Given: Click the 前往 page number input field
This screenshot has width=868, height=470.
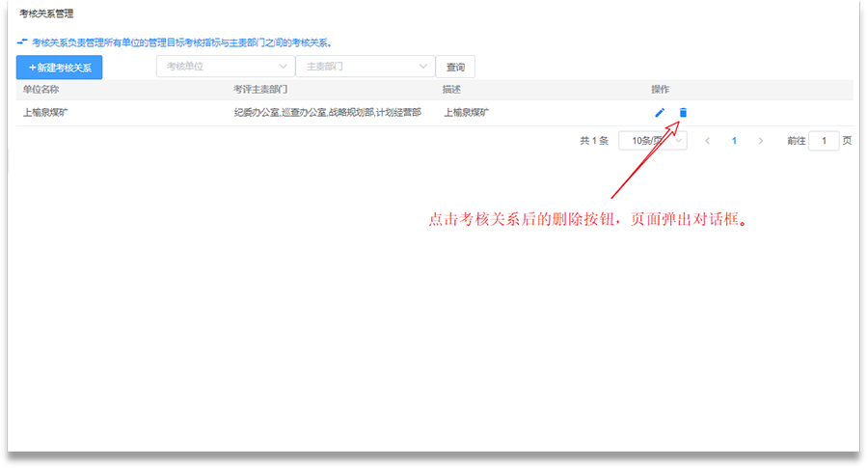Looking at the screenshot, I should coord(823,141).
